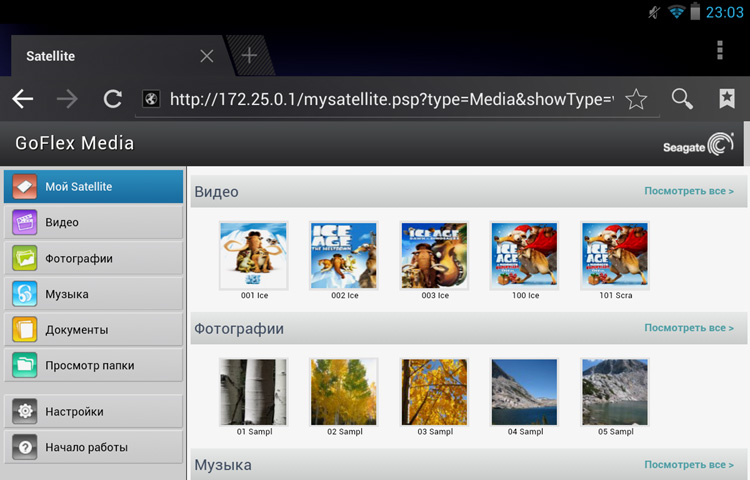
Task: Open Документы in the sidebar
Action: 93,329
